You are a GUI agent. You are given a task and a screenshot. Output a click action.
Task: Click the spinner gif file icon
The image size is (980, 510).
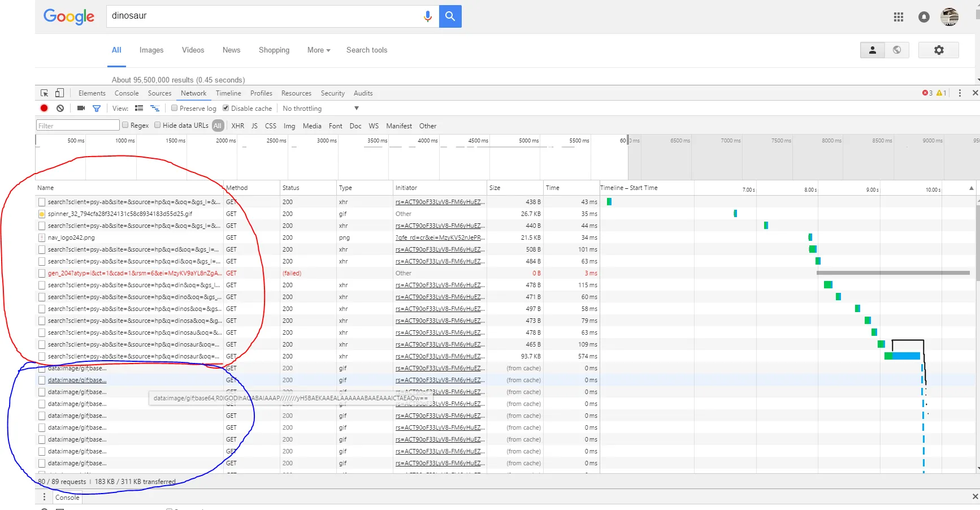coord(42,214)
